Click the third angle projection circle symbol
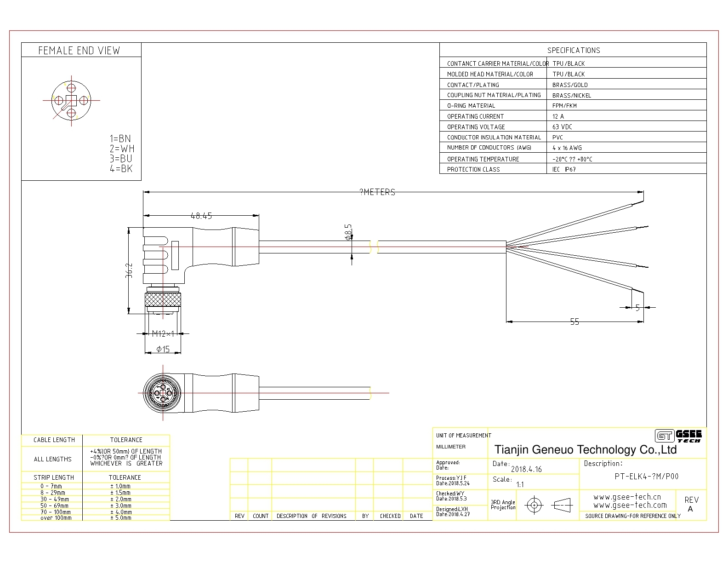The image size is (728, 563). (534, 505)
